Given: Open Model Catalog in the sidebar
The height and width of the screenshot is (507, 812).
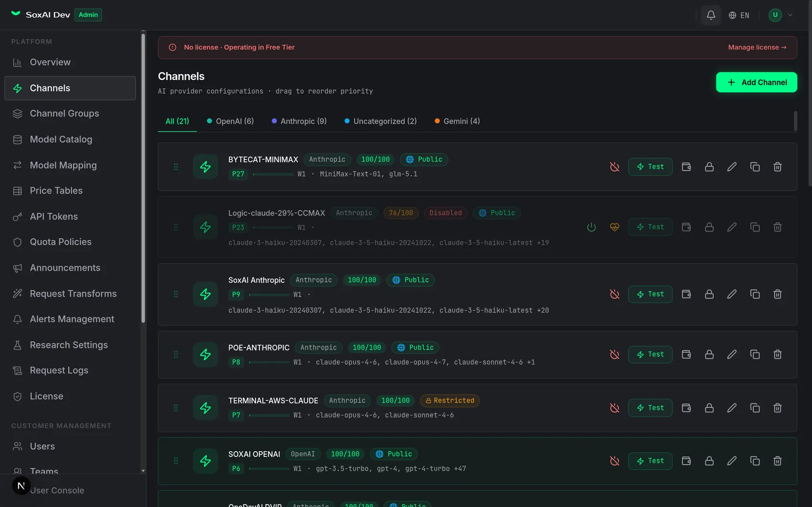Looking at the screenshot, I should (70, 139).
